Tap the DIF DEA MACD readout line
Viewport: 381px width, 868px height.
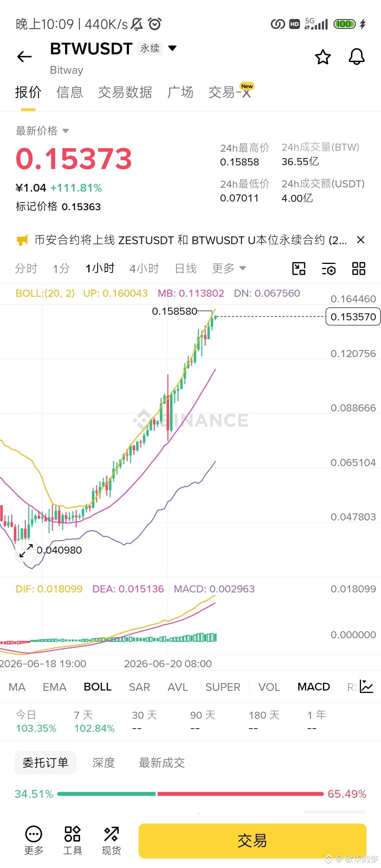(x=135, y=589)
